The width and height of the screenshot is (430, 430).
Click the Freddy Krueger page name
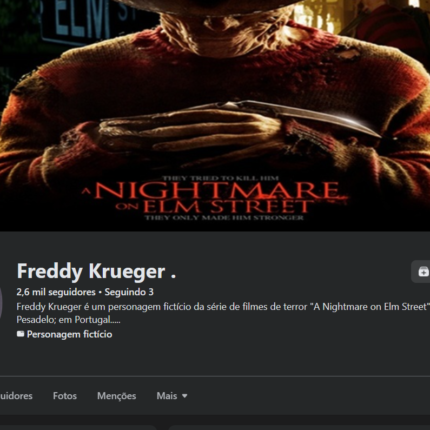pos(96,271)
